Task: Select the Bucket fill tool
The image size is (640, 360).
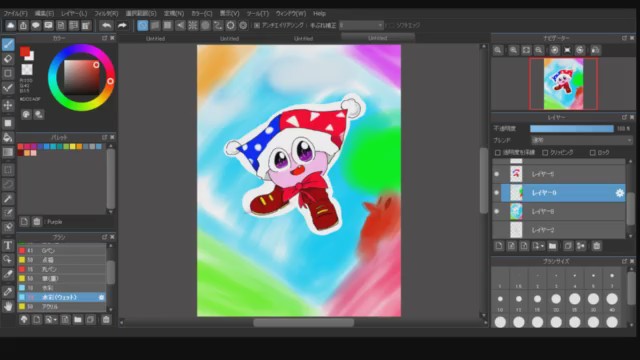Action: coord(8,138)
